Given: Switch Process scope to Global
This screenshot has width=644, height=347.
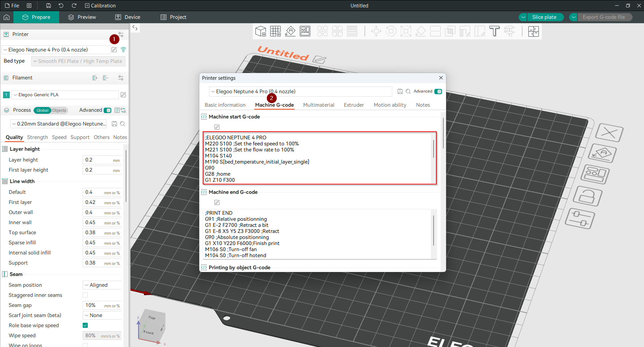Looking at the screenshot, I should (x=43, y=110).
